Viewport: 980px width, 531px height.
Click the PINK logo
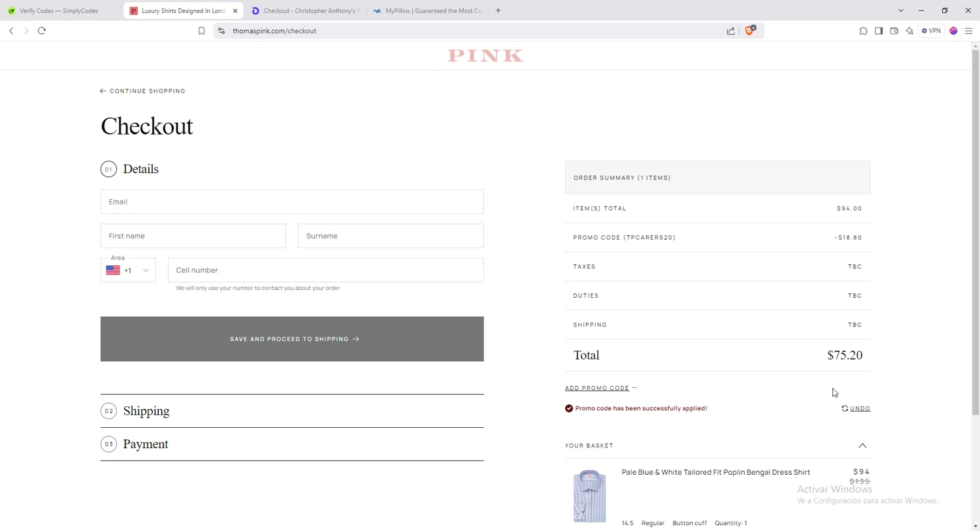coord(485,56)
